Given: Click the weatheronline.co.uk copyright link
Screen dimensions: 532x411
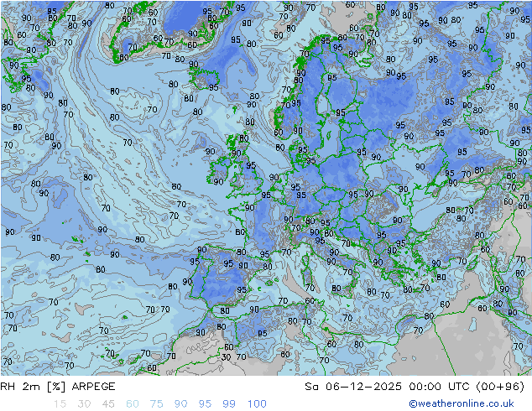Looking at the screenshot, I should point(462,403).
